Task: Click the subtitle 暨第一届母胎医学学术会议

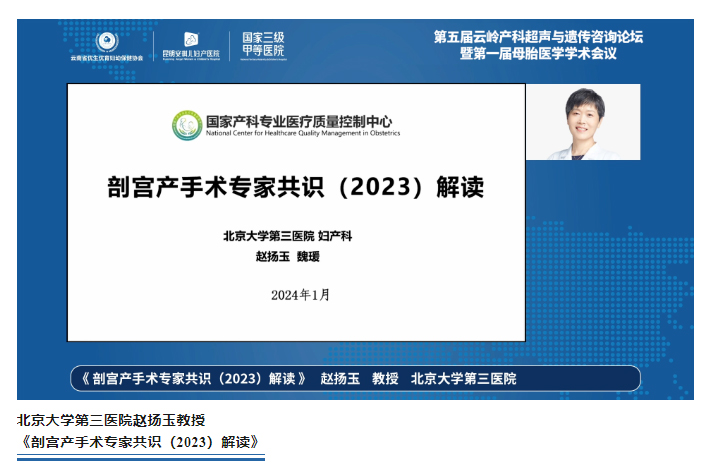Action: pos(537,53)
